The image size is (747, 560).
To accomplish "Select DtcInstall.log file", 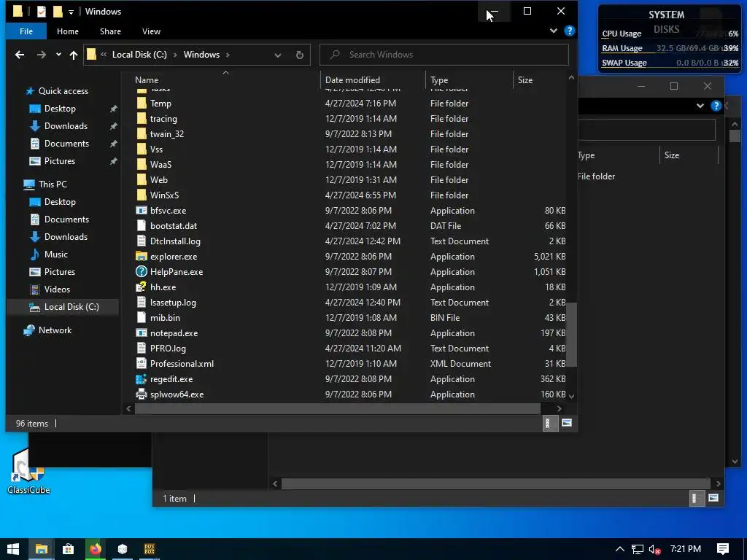I will pyautogui.click(x=175, y=241).
